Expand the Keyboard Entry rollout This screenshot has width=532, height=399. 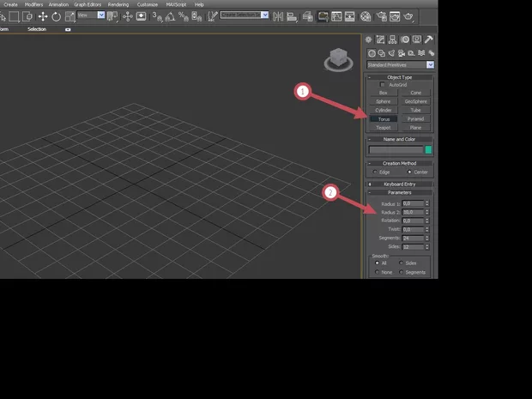pyautogui.click(x=400, y=184)
